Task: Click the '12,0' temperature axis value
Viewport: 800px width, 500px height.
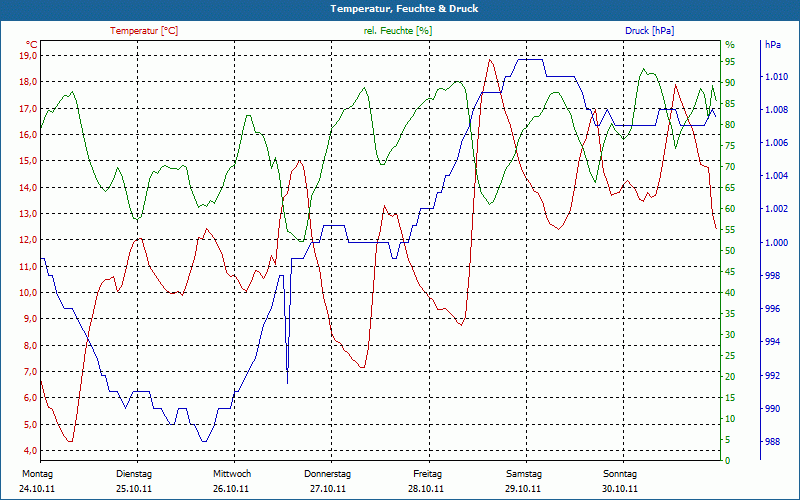Action: (28, 240)
